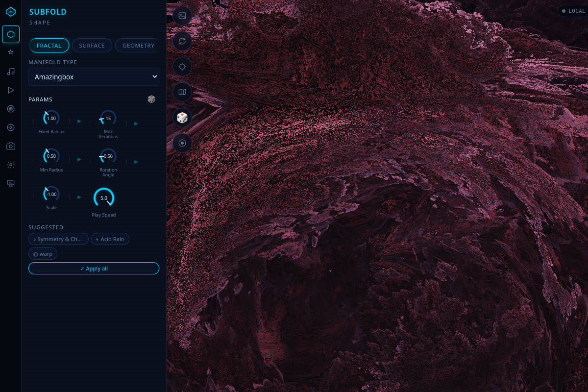The height and width of the screenshot is (392, 588).
Task: Click the SUBFOLD title text
Action: click(48, 12)
